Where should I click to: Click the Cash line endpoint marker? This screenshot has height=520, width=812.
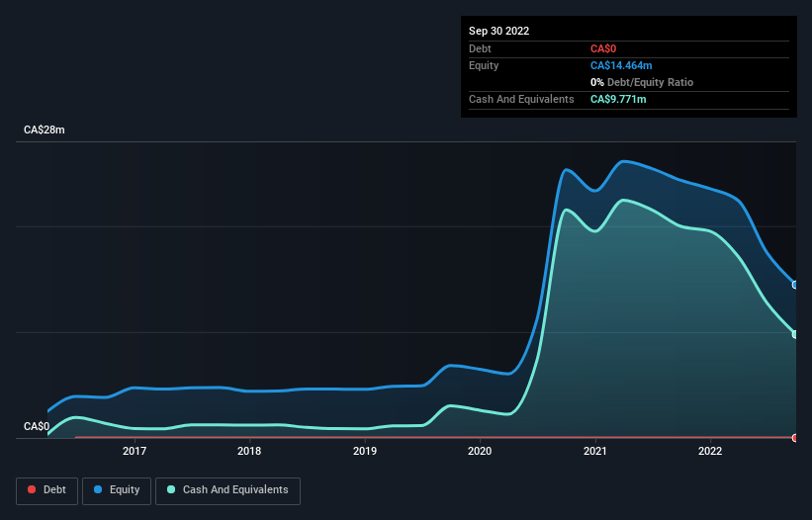[x=795, y=334]
